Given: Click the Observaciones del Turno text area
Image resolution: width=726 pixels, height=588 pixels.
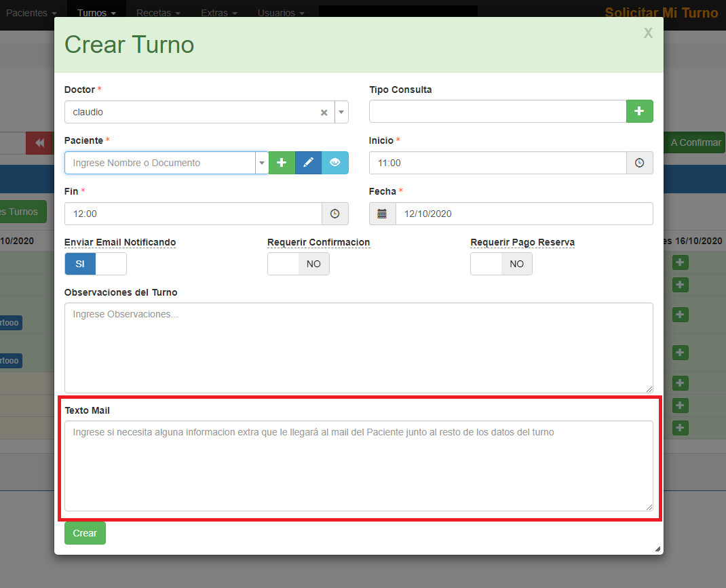Looking at the screenshot, I should tap(358, 347).
